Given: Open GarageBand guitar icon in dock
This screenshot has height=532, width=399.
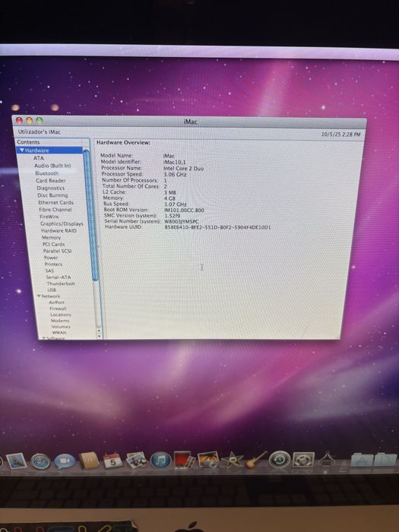Looking at the screenshot, I should tap(256, 459).
